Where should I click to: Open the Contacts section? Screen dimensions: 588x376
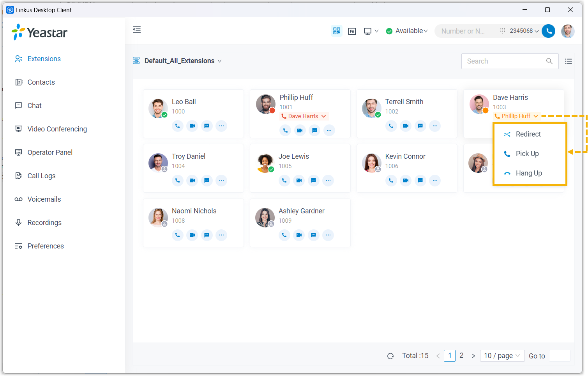(x=41, y=82)
